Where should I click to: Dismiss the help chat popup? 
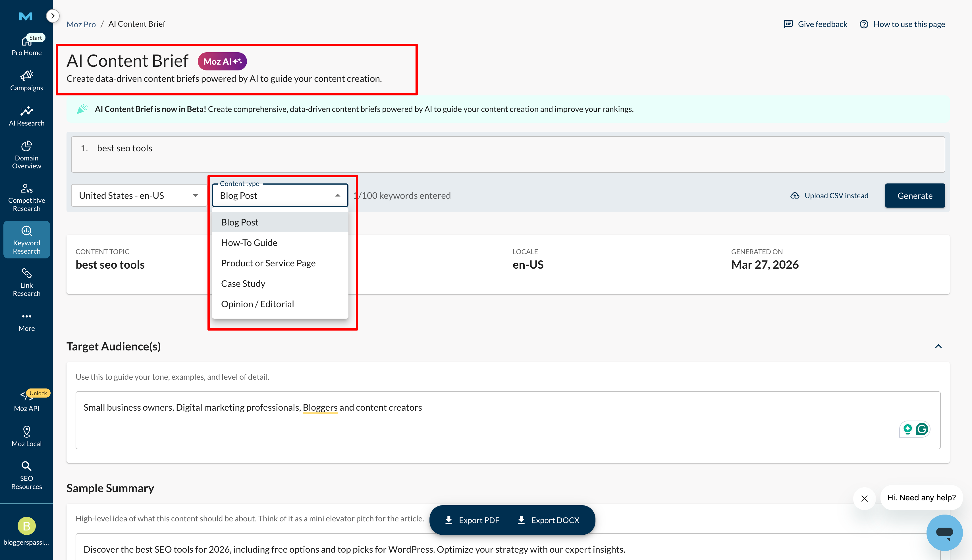coord(864,498)
